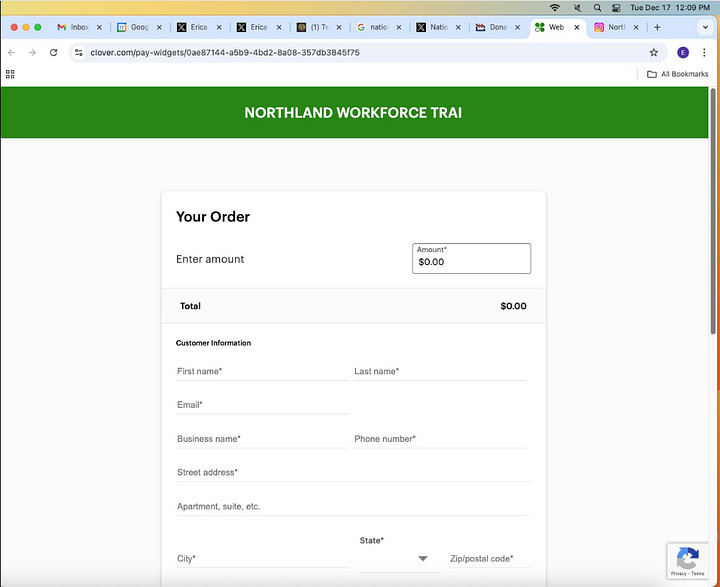Open the apps grid shortcut in bookmarks bar
Viewport: 720px width, 587px height.
pos(10,74)
